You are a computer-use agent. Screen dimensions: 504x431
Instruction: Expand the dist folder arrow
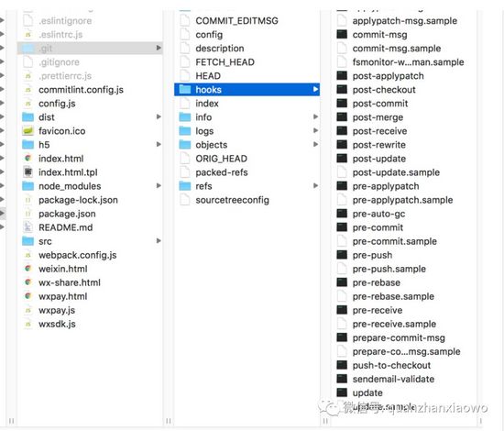coord(159,116)
